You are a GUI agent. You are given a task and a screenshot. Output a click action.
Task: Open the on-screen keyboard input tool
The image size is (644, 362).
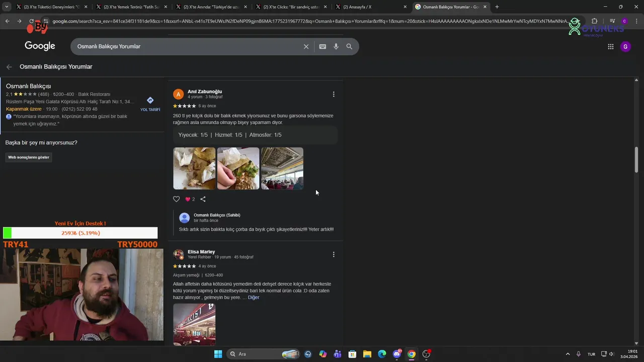(323, 46)
